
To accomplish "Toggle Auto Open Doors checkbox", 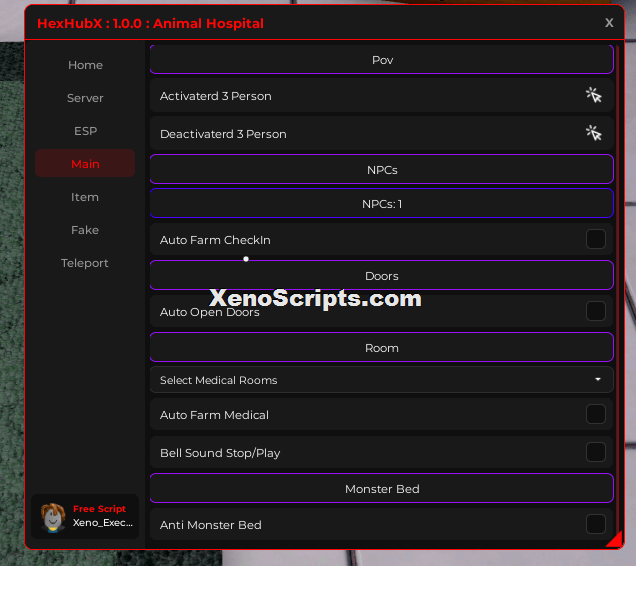I will click(595, 311).
